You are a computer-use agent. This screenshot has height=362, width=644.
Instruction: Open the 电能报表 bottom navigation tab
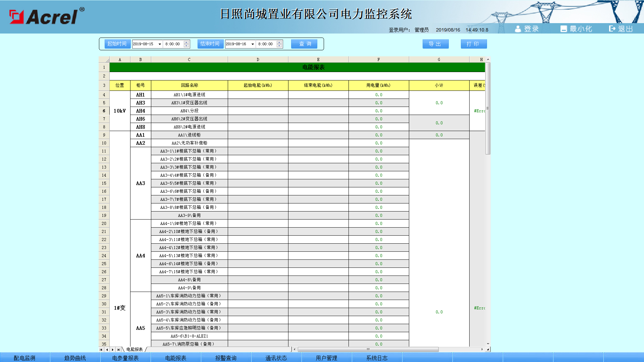(x=176, y=358)
